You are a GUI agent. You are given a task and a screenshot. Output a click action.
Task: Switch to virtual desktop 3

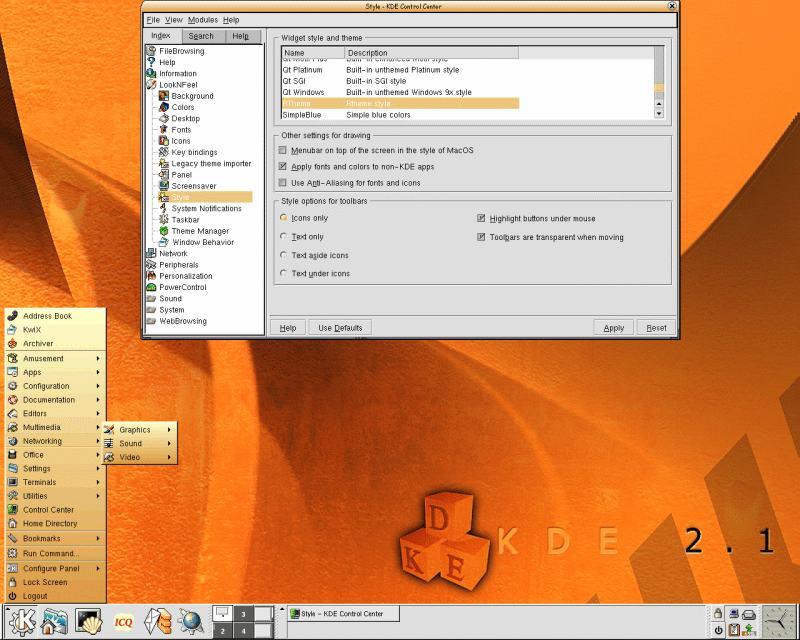(x=243, y=614)
